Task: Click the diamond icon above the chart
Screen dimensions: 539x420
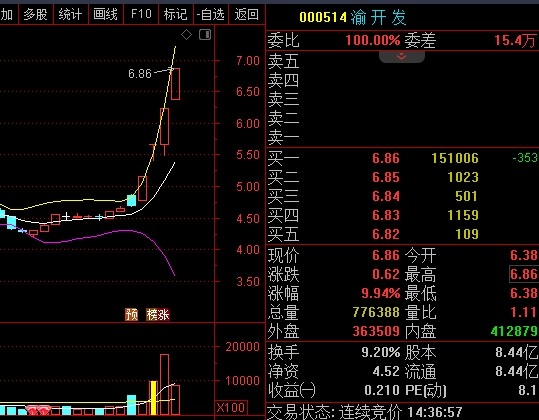Action: pos(186,34)
